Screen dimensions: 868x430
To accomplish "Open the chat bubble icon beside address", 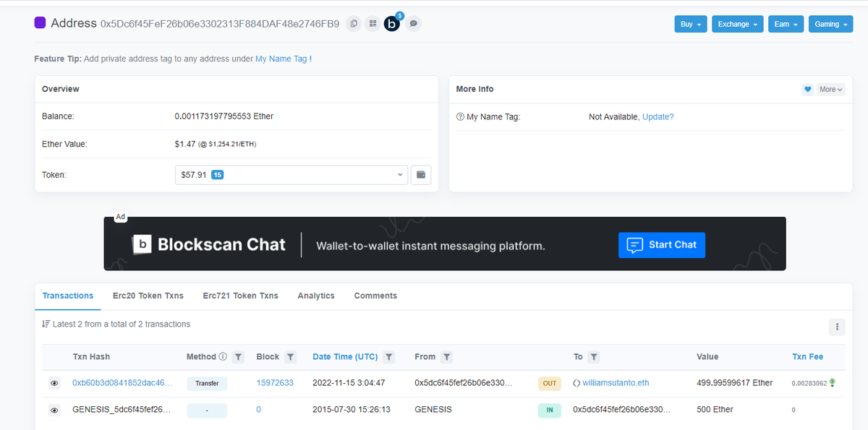I will [414, 24].
